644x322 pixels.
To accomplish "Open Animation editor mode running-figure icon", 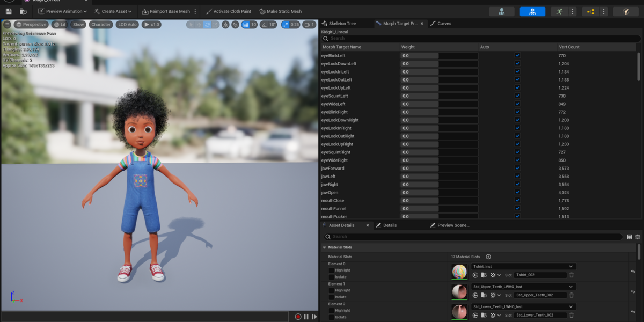I will (560, 11).
